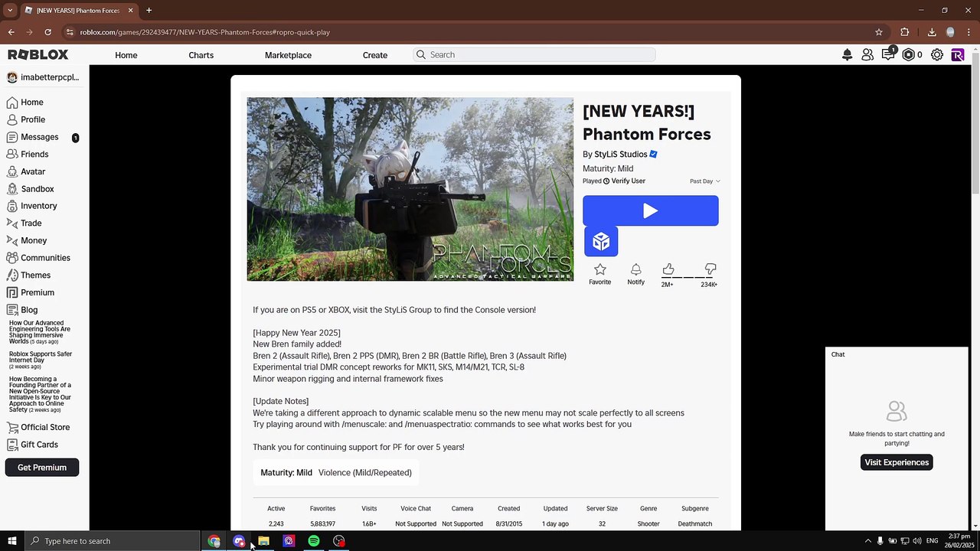Open a new browser tab
This screenshot has width=980, height=551.
(x=149, y=11)
